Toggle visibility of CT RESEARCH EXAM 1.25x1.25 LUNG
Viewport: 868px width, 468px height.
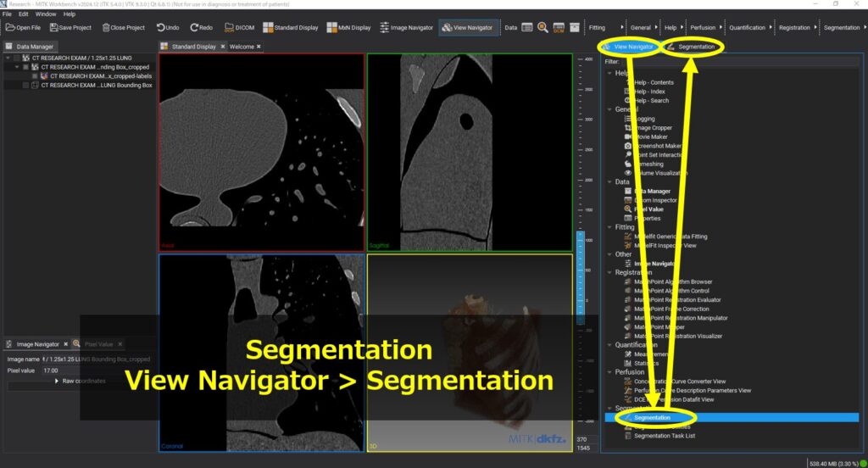[x=17, y=58]
